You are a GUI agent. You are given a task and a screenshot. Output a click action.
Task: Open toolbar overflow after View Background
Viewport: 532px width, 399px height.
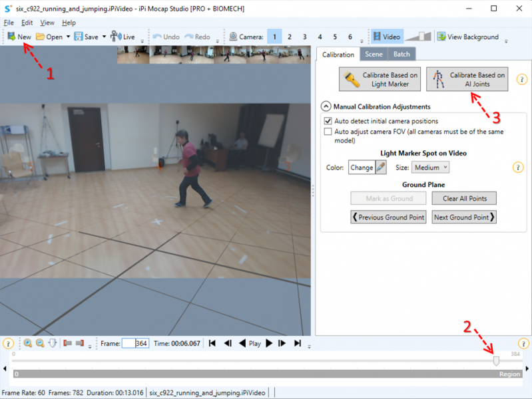click(x=506, y=41)
